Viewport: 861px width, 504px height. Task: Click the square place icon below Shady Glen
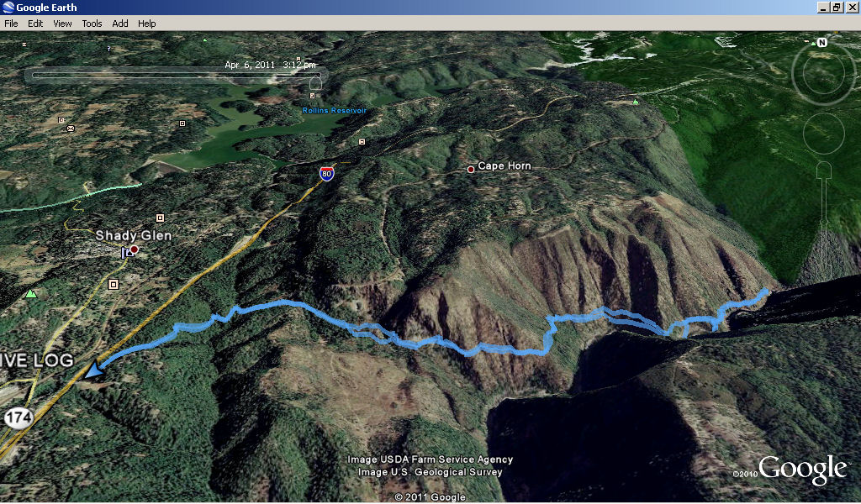[x=114, y=284]
